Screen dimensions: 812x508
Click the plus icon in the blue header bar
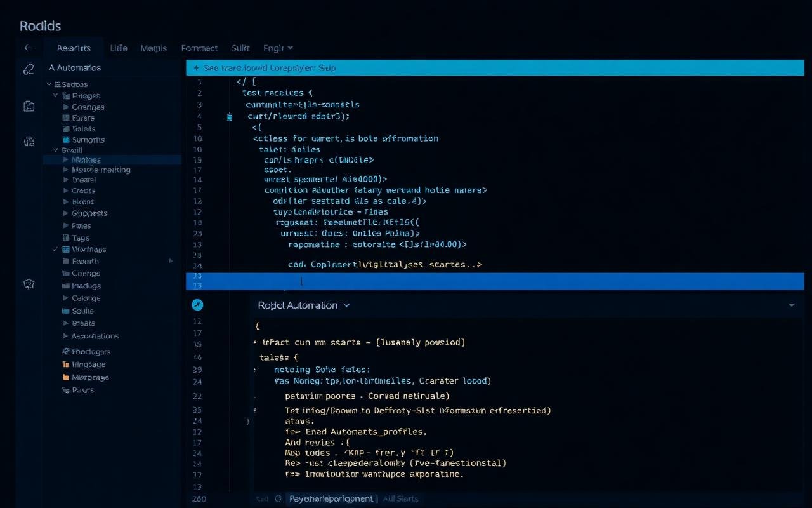(197, 68)
